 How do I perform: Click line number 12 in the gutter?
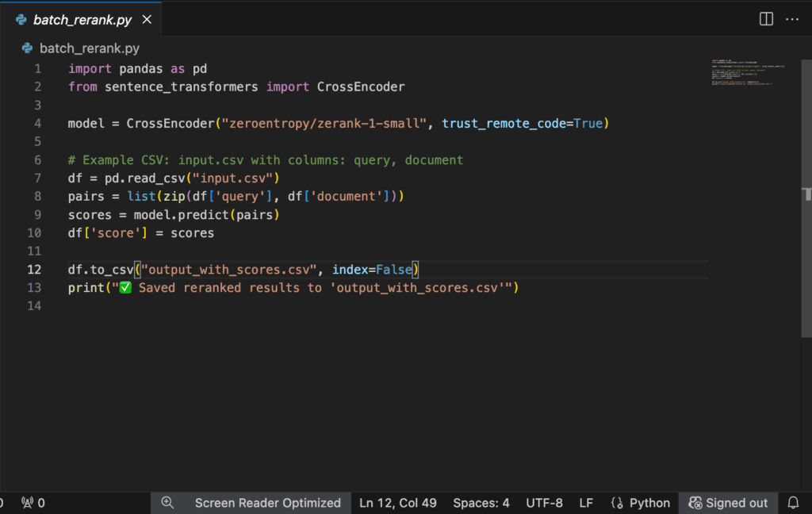tap(34, 270)
